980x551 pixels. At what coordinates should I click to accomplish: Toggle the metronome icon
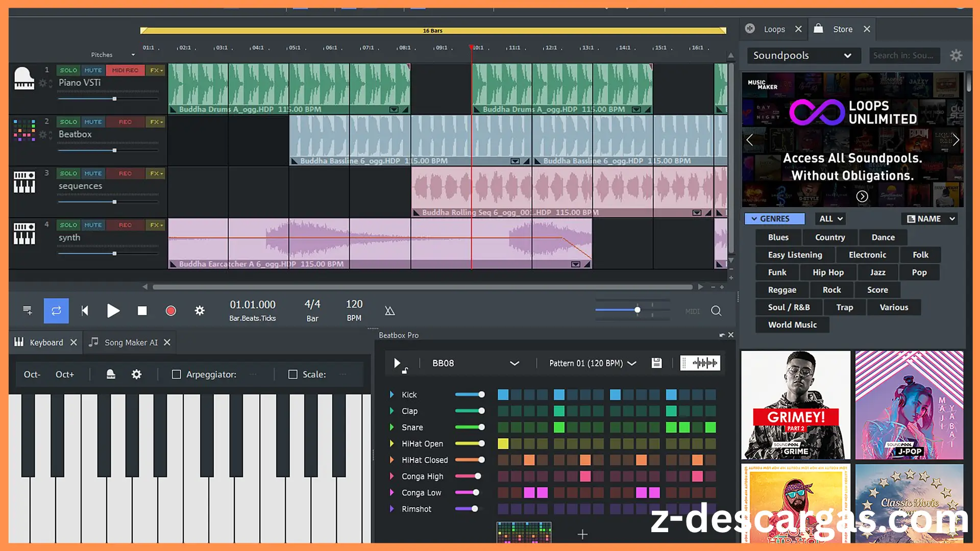pos(389,311)
